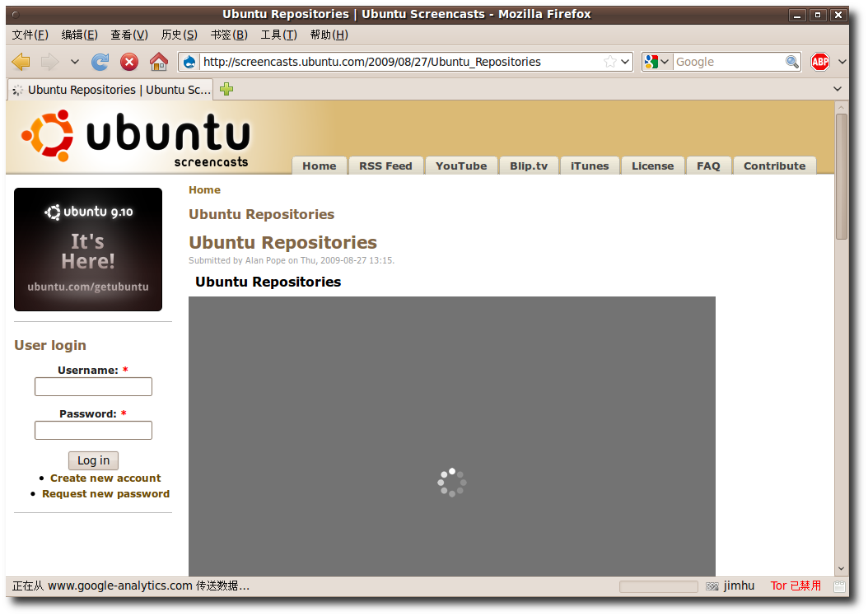Focus the Password input field
The width and height of the screenshot is (868, 616).
(x=93, y=430)
